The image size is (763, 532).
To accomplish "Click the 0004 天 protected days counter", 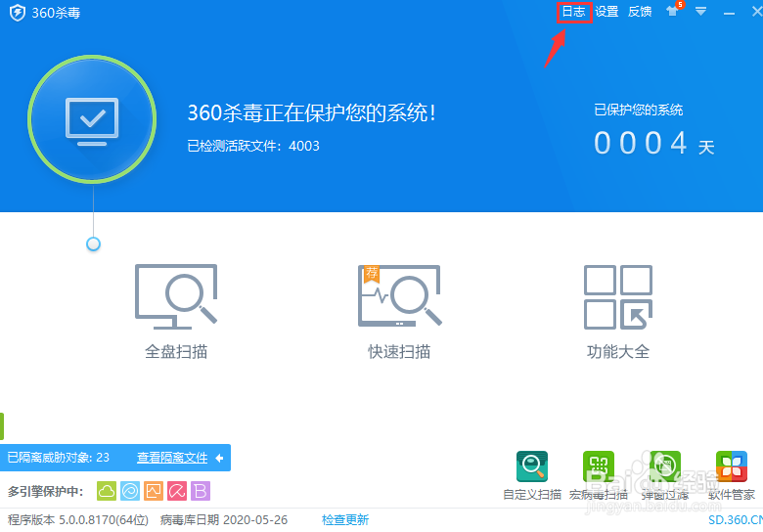I will [x=654, y=144].
